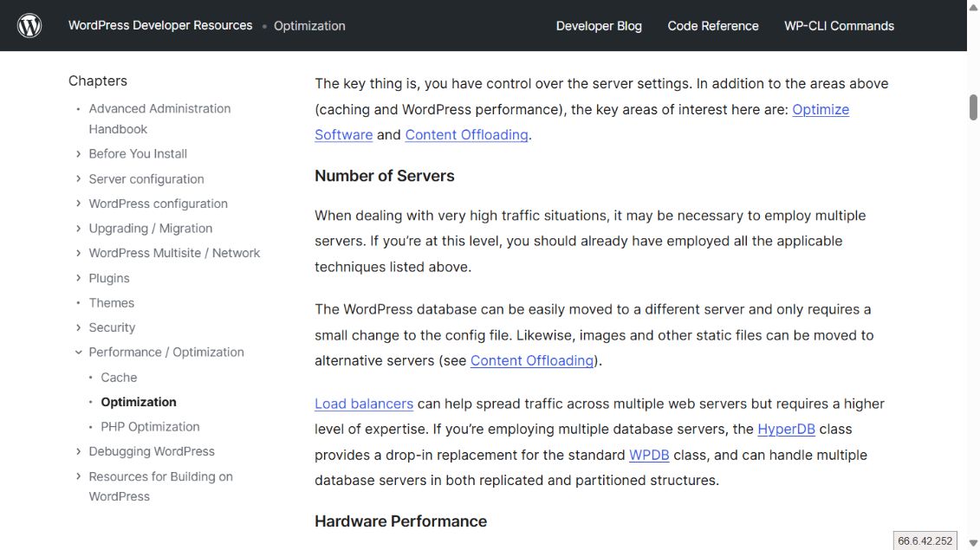This screenshot has width=980, height=550.
Task: Follow Content Offloading link in first paragraph
Action: 466,135
